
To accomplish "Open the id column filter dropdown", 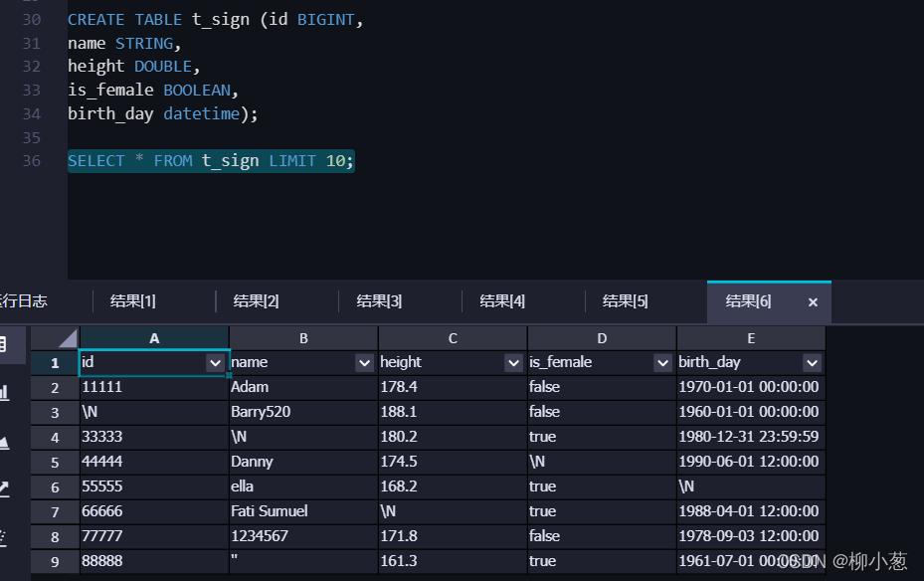I will point(215,363).
